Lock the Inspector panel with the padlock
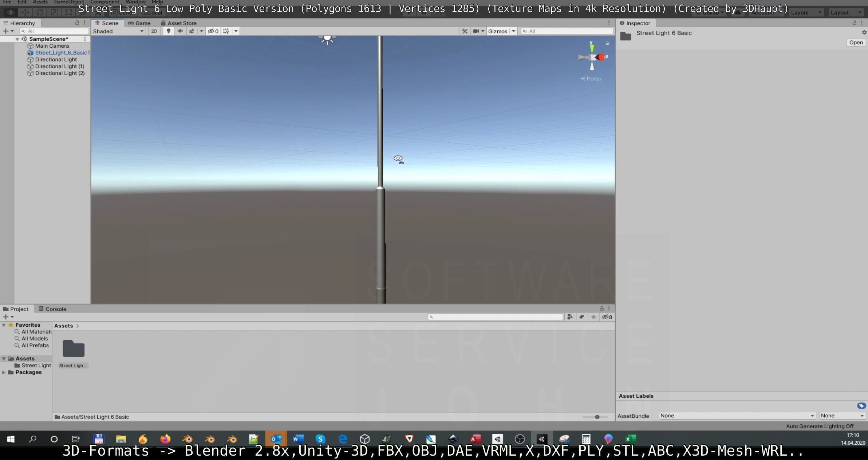Image resolution: width=868 pixels, height=460 pixels. pyautogui.click(x=854, y=23)
